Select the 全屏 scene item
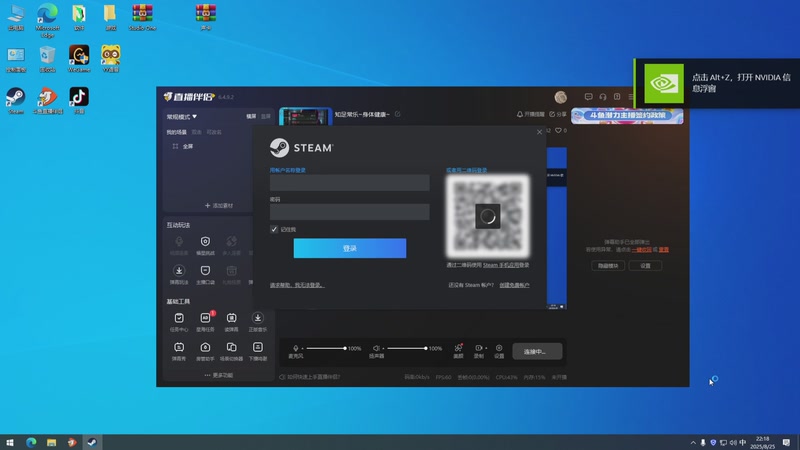The height and width of the screenshot is (450, 800). tap(183, 146)
